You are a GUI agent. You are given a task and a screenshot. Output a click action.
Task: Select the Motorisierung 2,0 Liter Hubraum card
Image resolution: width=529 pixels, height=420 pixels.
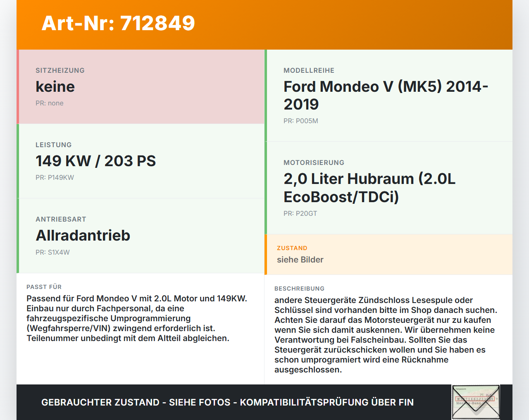[388, 188]
